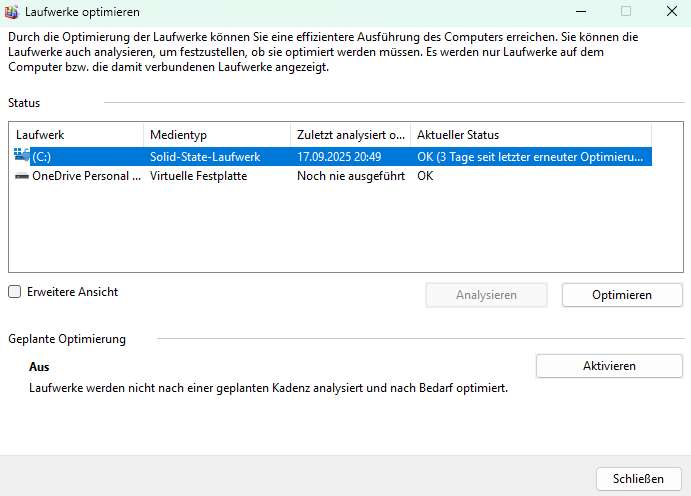
Task: Sort by the Medientyp column header
Action: pyautogui.click(x=216, y=135)
